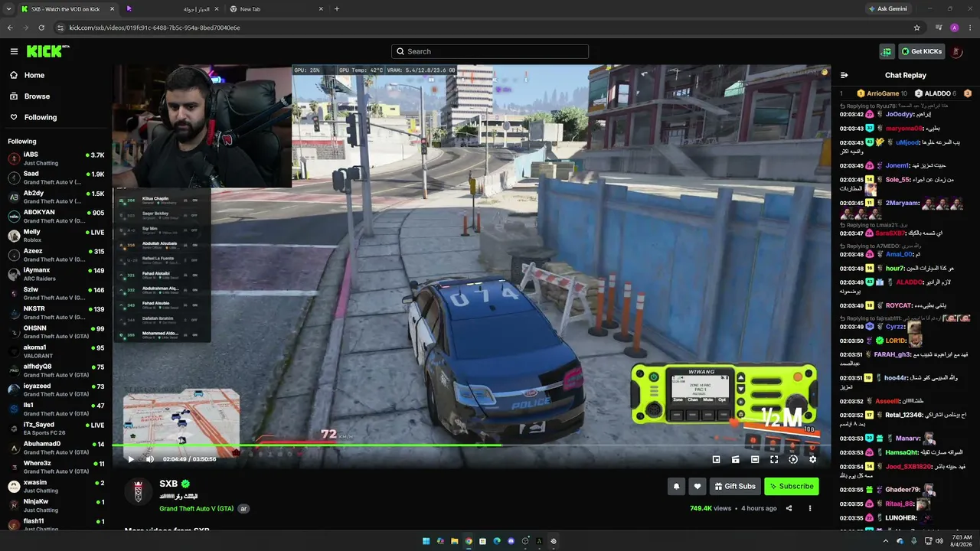This screenshot has height=551, width=980.
Task: Toggle picture-in-picture mode
Action: (x=716, y=459)
